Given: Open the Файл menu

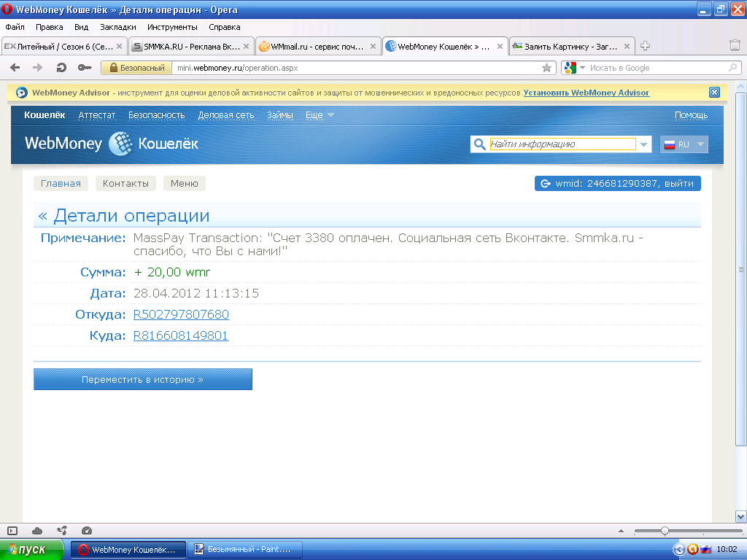Looking at the screenshot, I should (x=15, y=27).
